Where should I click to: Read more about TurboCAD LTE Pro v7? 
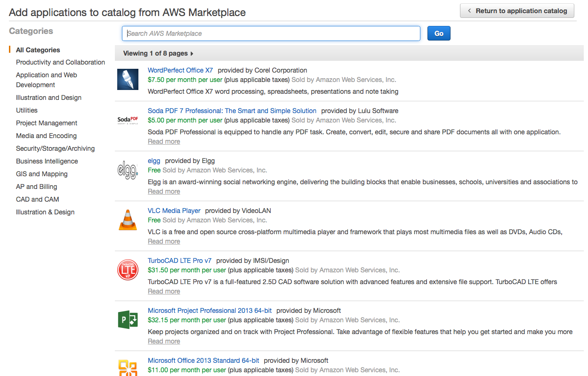pyautogui.click(x=163, y=291)
